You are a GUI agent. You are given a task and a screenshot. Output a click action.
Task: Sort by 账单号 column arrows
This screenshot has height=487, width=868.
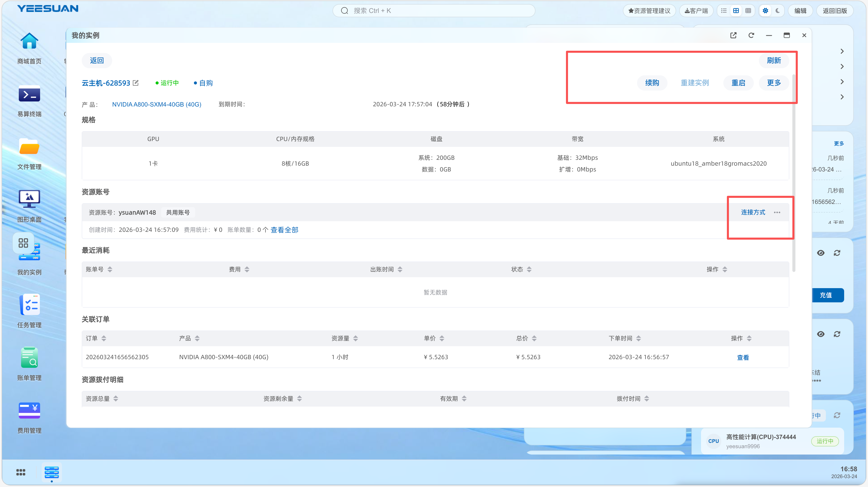pyautogui.click(x=110, y=269)
